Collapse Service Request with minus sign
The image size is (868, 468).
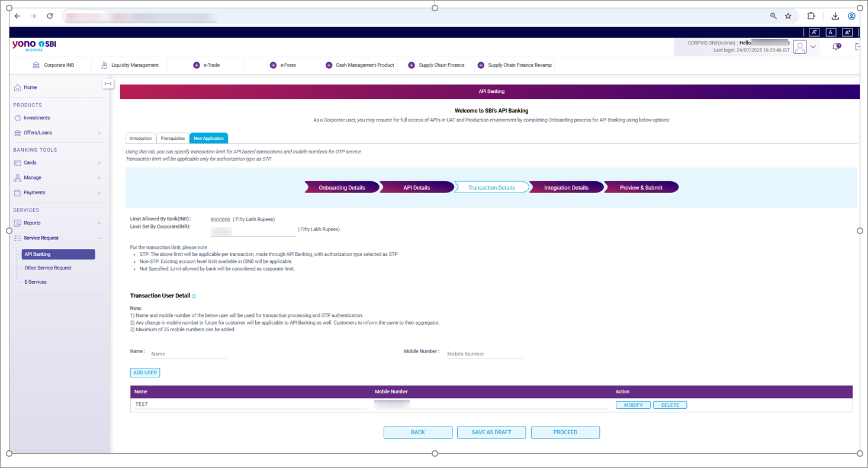point(99,238)
